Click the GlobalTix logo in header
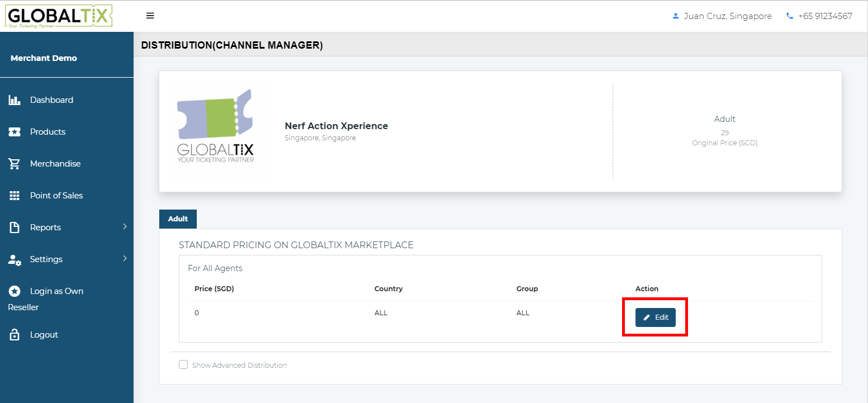The height and width of the screenshot is (403, 868). point(59,16)
